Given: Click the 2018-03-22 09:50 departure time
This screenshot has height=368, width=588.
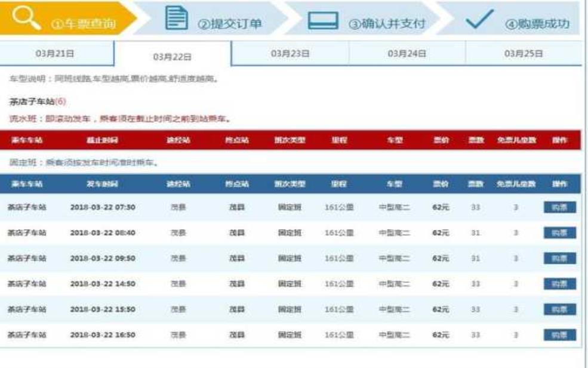Looking at the screenshot, I should (103, 258).
